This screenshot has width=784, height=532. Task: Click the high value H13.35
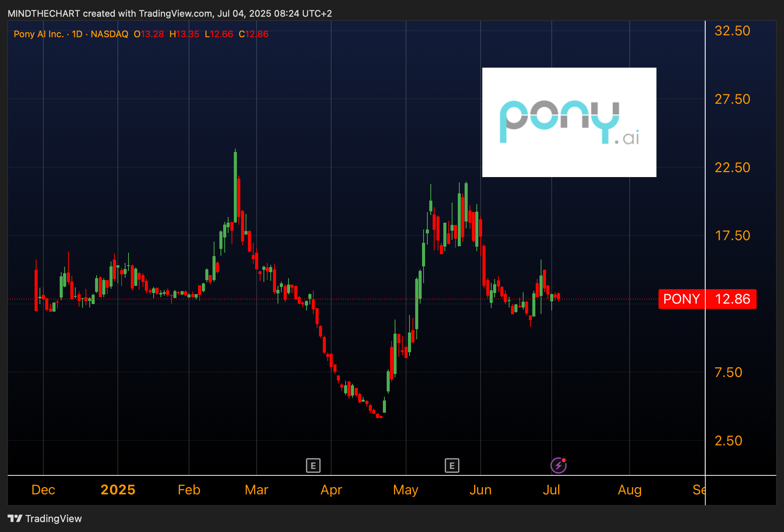coord(184,34)
